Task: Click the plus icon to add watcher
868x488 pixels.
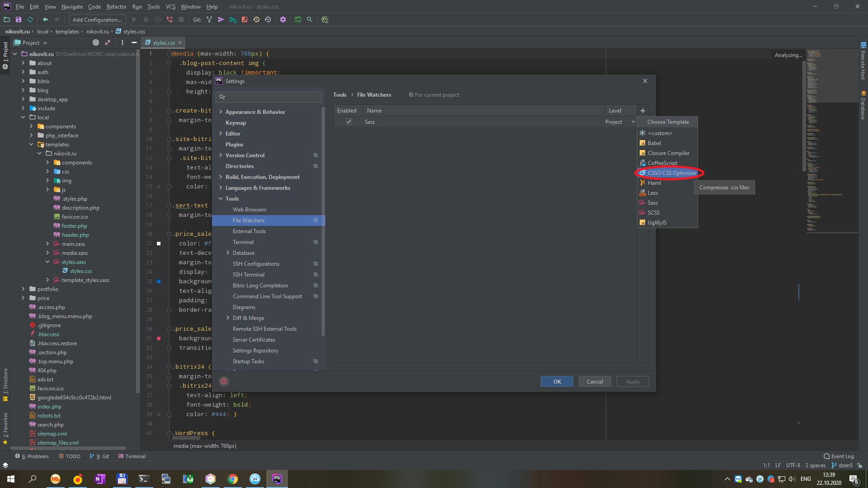Action: coord(643,111)
